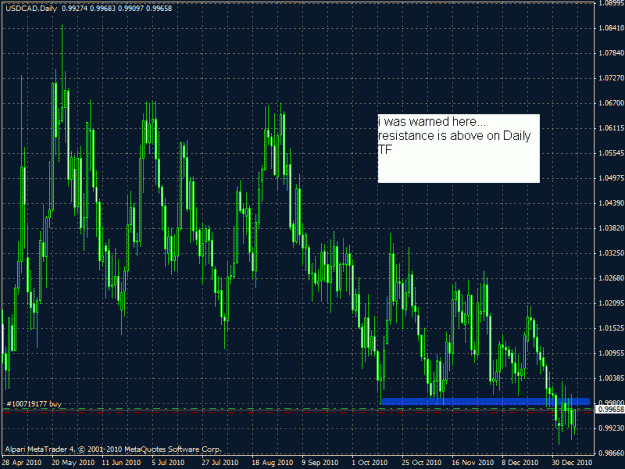Image resolution: width=625 pixels, height=469 pixels.
Task: Click the 1.07840 price scale label
Action: click(611, 53)
